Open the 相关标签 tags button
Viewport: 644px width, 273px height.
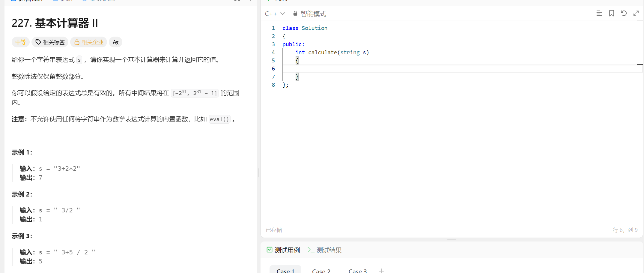coord(50,42)
